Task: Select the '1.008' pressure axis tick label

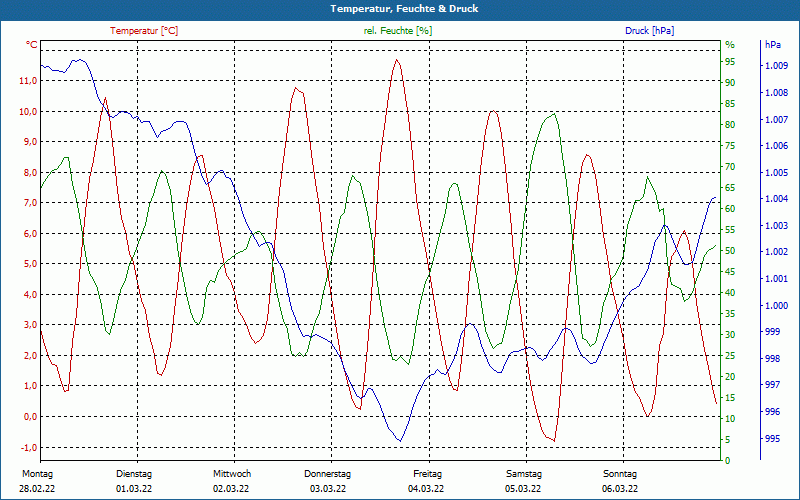Action: (777, 93)
